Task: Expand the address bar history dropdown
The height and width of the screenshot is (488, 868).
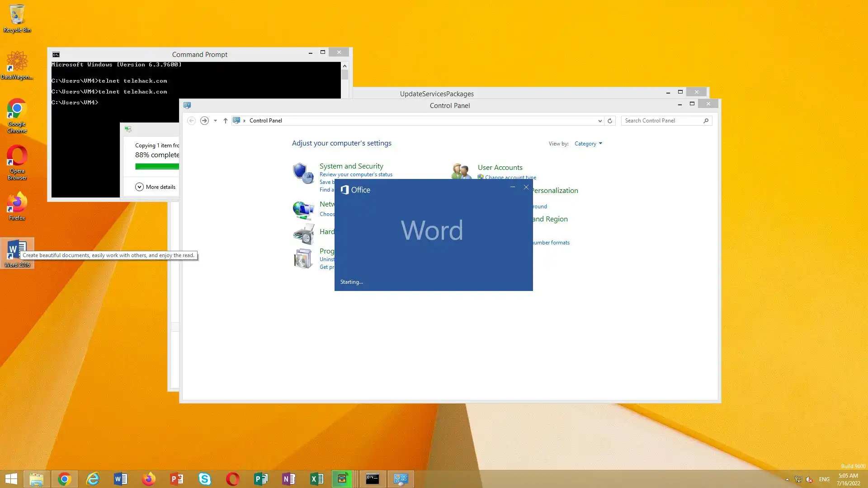Action: [600, 121]
